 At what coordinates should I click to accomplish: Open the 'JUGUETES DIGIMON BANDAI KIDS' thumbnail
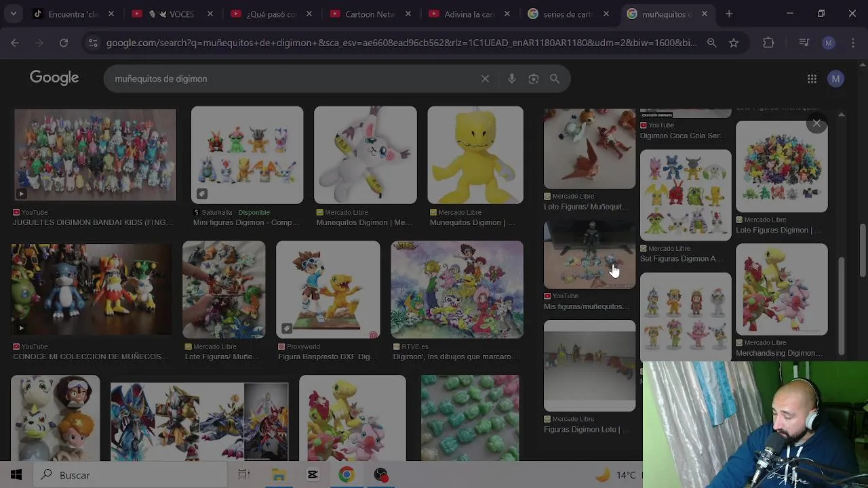click(x=95, y=155)
